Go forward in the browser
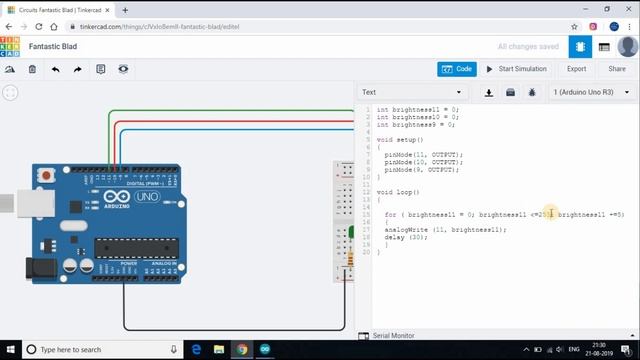Viewport: 640px width, 360px height. tap(24, 27)
